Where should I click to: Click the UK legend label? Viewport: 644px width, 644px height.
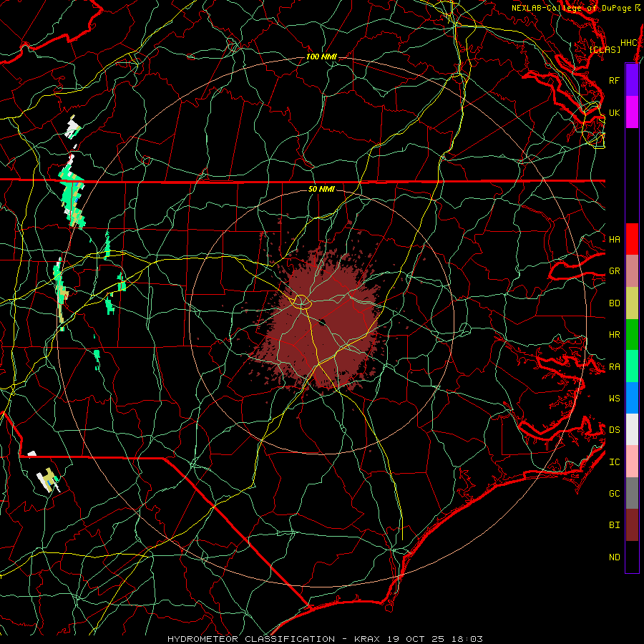click(x=614, y=113)
